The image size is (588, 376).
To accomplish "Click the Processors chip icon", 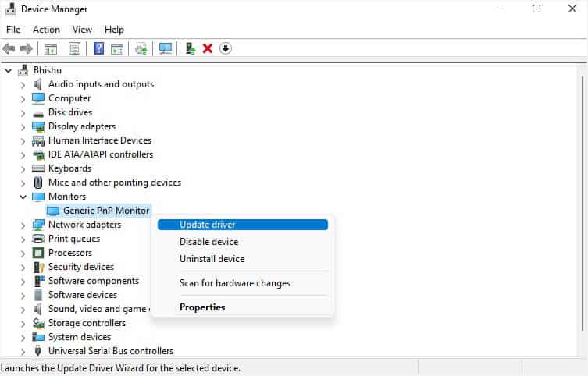I will (38, 253).
